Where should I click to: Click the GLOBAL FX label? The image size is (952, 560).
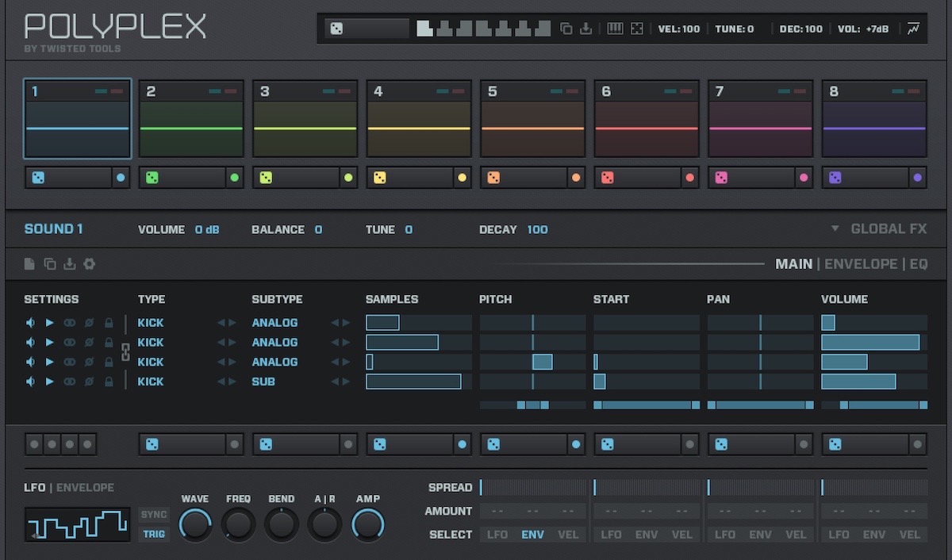[x=889, y=228]
